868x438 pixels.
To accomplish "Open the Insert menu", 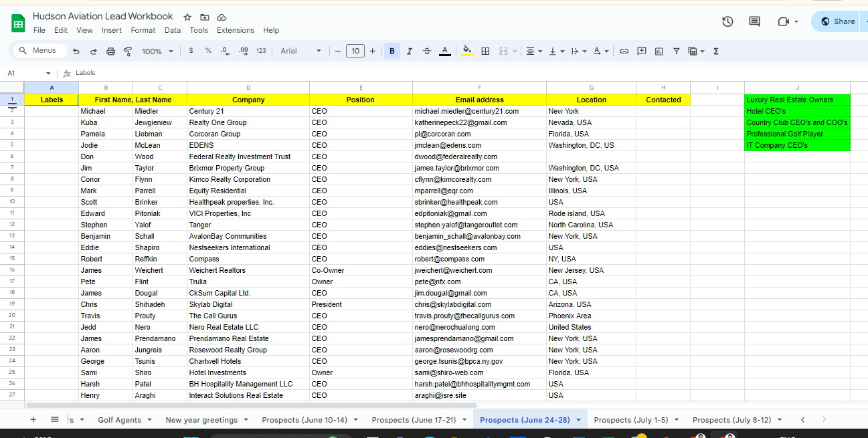I will pos(112,30).
